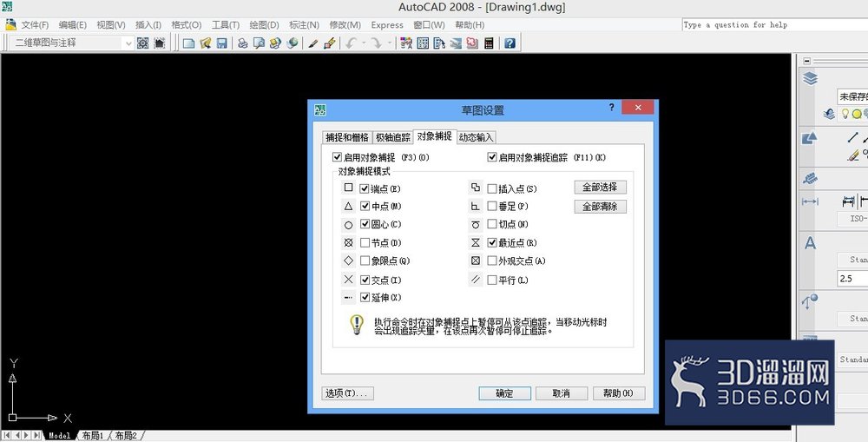Click the Match Properties brush icon
Image resolution: width=868 pixels, height=442 pixels.
pyautogui.click(x=312, y=43)
